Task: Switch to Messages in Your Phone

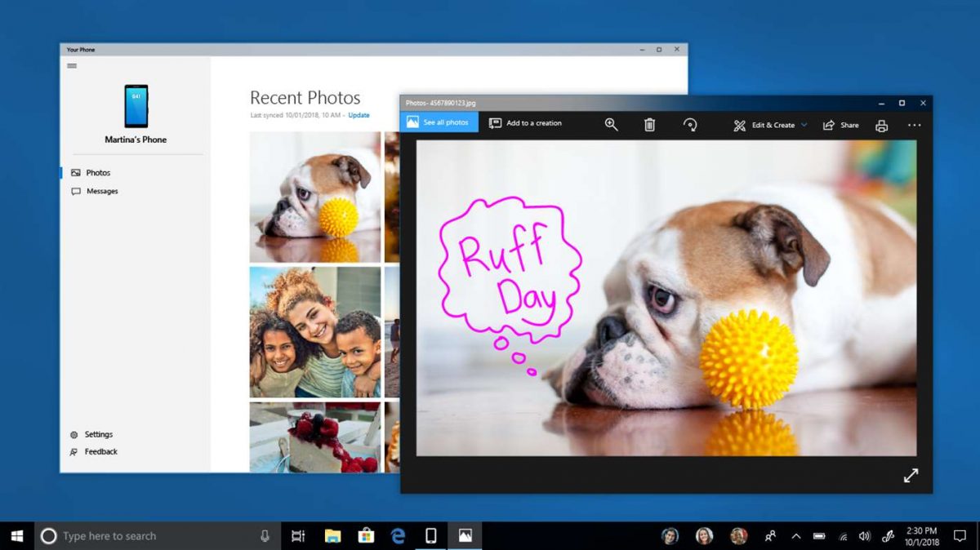Action: [x=99, y=191]
